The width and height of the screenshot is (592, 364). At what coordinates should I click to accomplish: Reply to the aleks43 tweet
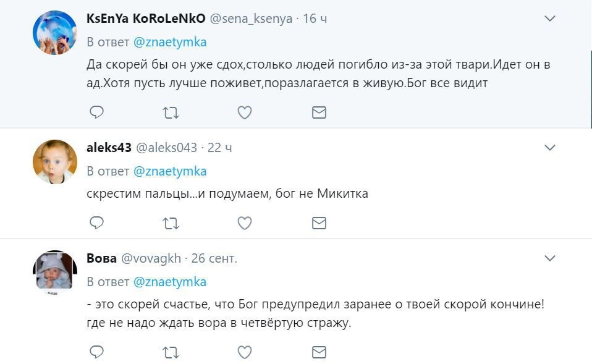(x=96, y=223)
